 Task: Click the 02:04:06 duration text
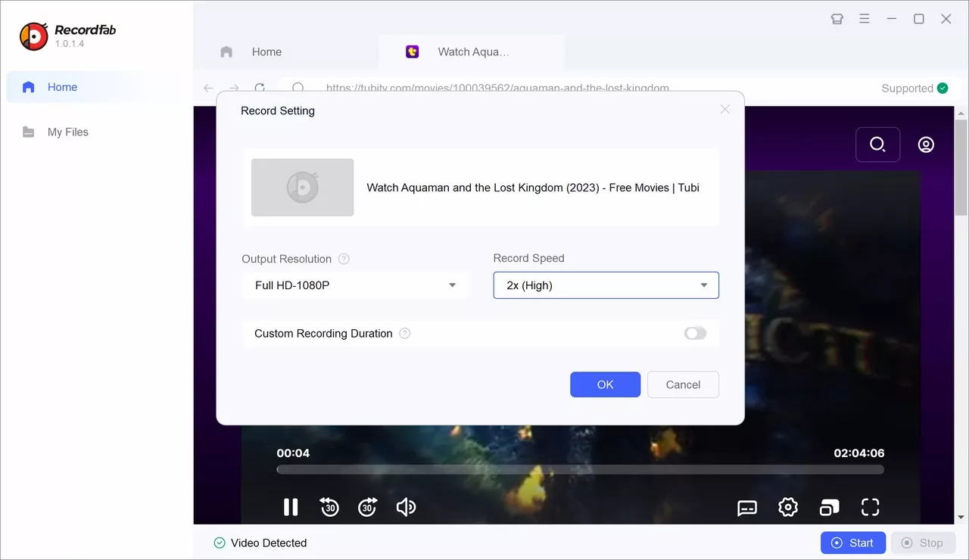pyautogui.click(x=859, y=453)
